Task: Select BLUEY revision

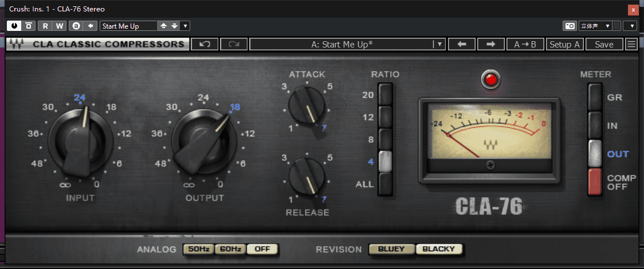Action: click(x=392, y=249)
